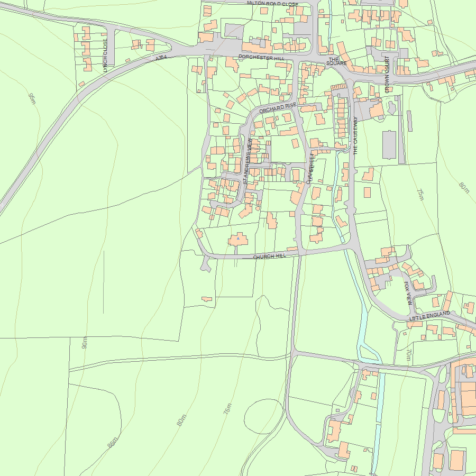Select THE CAUSEWAY street label
This screenshot has height=476, width=476.
pyautogui.click(x=355, y=135)
